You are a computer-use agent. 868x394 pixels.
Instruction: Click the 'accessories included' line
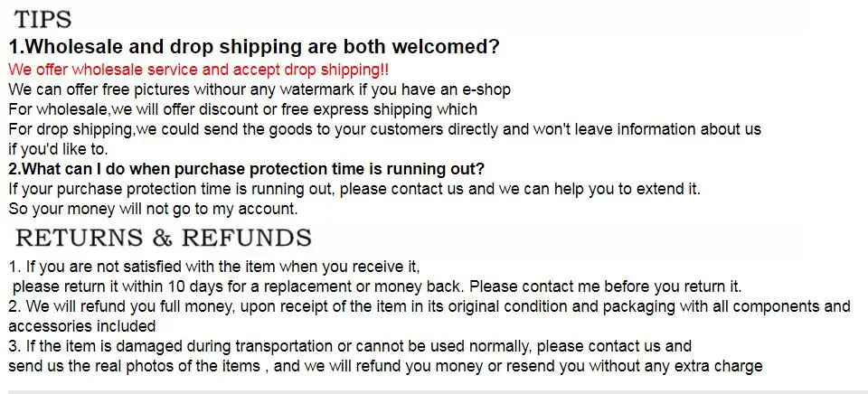coord(82,326)
